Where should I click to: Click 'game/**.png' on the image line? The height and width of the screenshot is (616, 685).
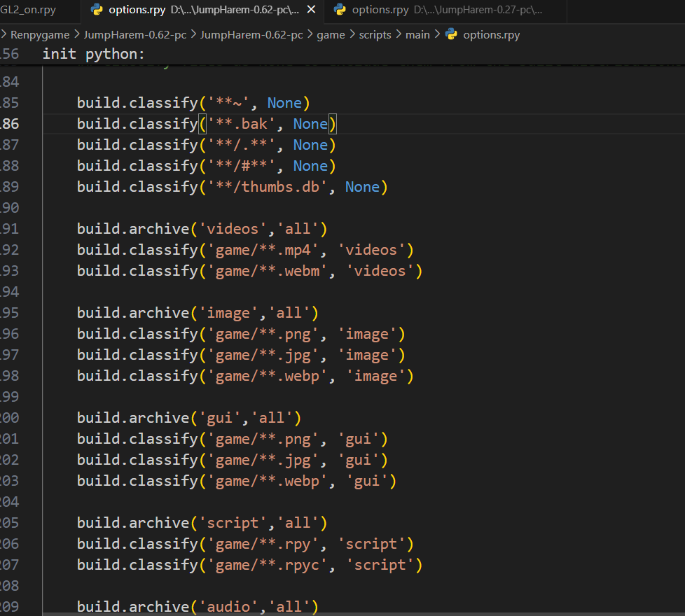coord(263,334)
